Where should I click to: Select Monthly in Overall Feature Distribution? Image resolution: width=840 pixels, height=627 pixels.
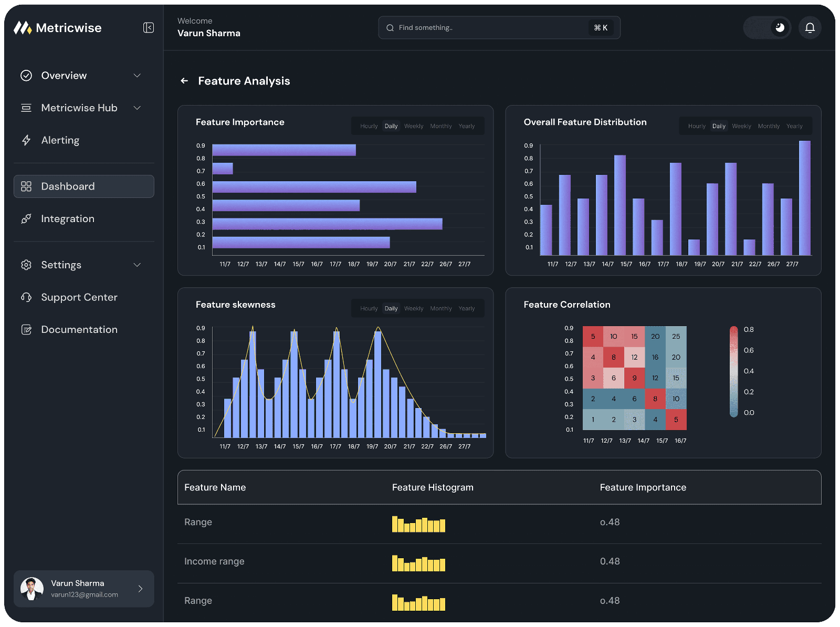[769, 126]
